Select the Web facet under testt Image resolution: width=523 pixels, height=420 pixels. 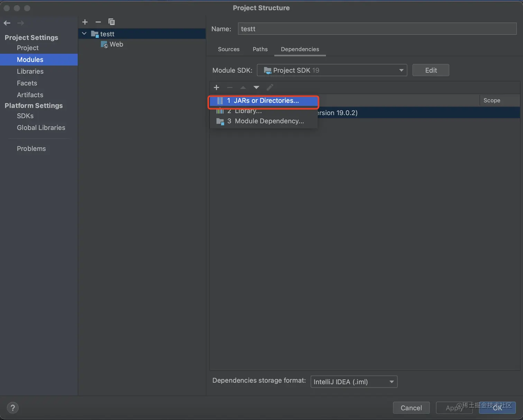142,44
